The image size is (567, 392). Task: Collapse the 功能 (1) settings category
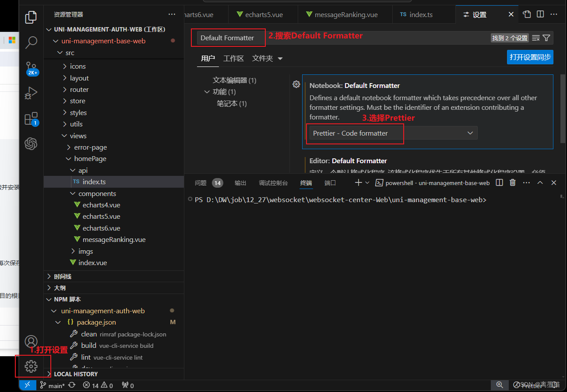207,92
